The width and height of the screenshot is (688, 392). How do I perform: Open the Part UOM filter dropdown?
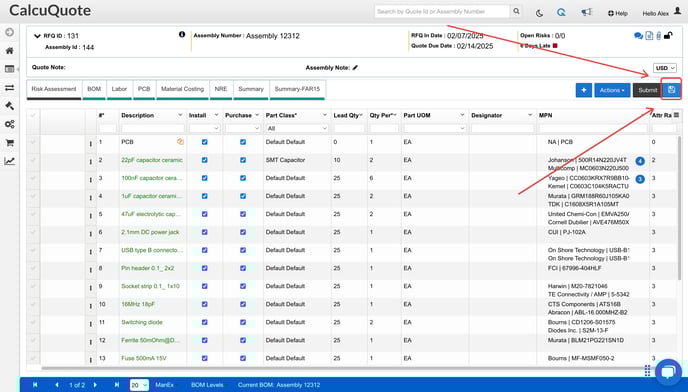point(434,128)
